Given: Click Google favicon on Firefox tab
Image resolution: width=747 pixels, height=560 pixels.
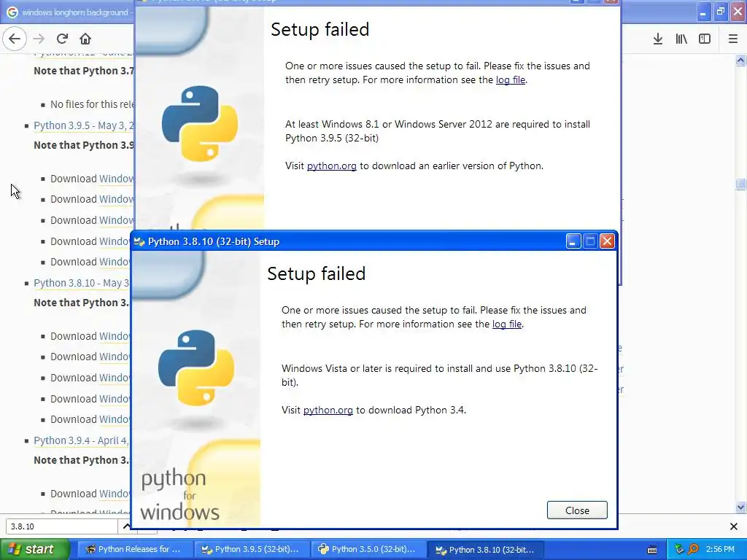Looking at the screenshot, I should coord(12,12).
